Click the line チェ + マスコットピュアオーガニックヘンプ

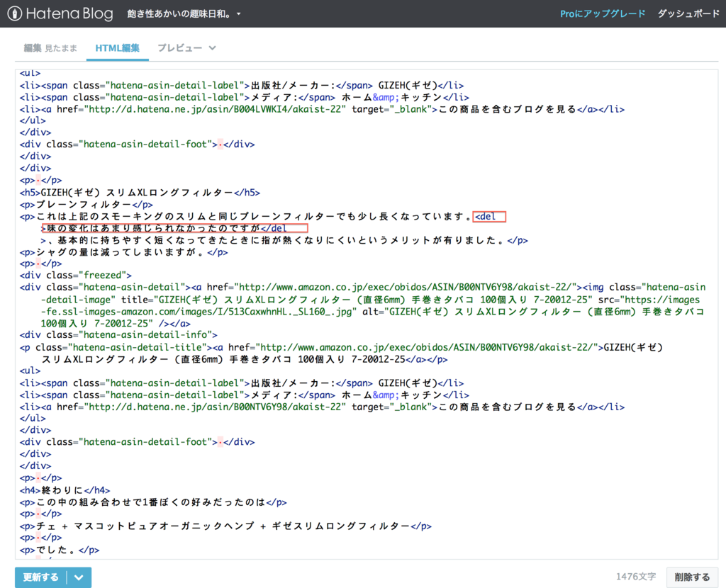point(225,526)
